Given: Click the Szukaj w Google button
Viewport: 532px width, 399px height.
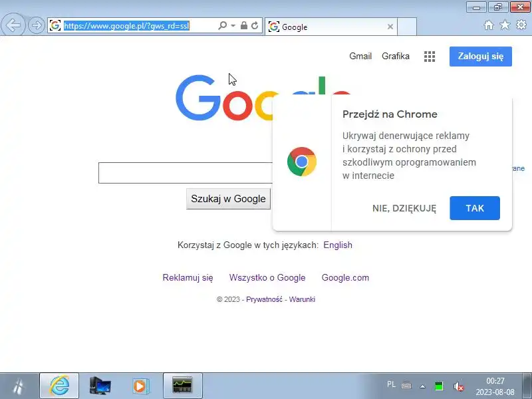Looking at the screenshot, I should pos(228,199).
